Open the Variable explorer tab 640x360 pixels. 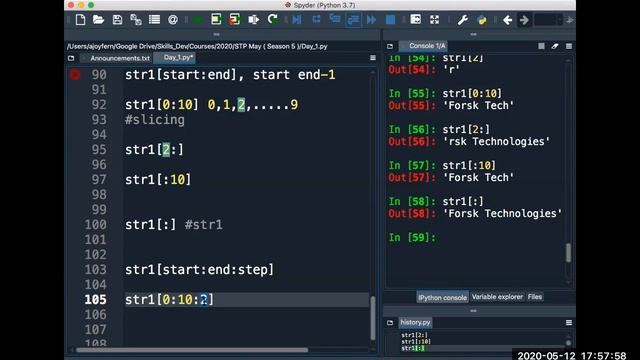point(497,297)
